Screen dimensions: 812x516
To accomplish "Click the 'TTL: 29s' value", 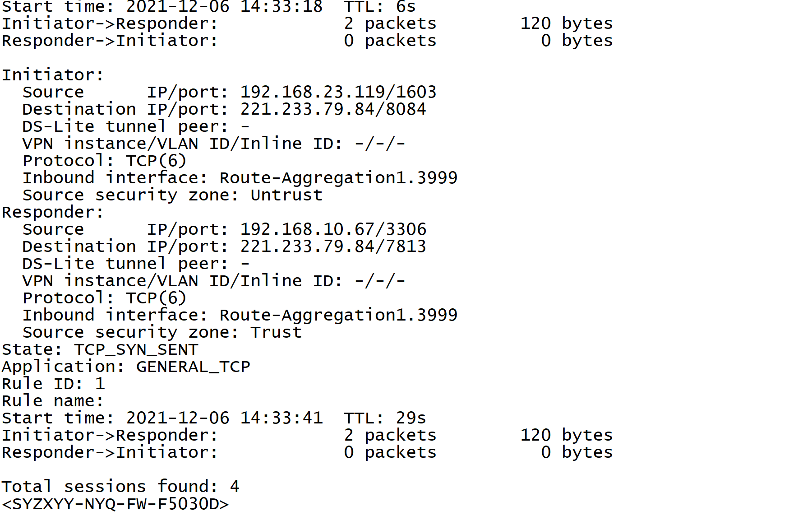I will point(385,418).
